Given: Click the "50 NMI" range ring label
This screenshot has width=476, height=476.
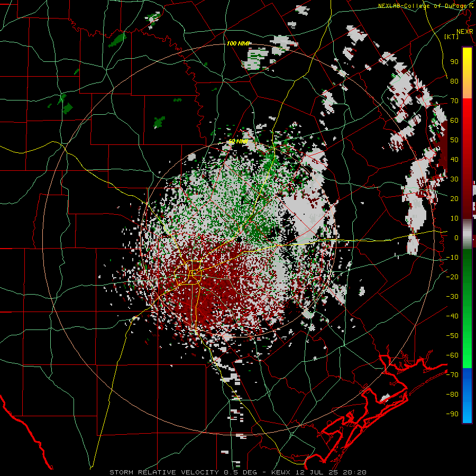Looking at the screenshot, I should pos(238,141).
